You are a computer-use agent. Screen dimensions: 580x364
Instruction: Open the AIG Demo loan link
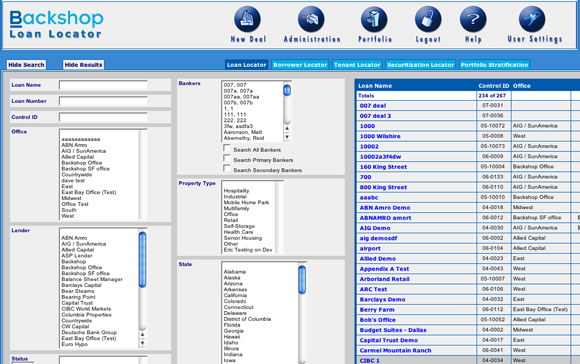[375, 228]
